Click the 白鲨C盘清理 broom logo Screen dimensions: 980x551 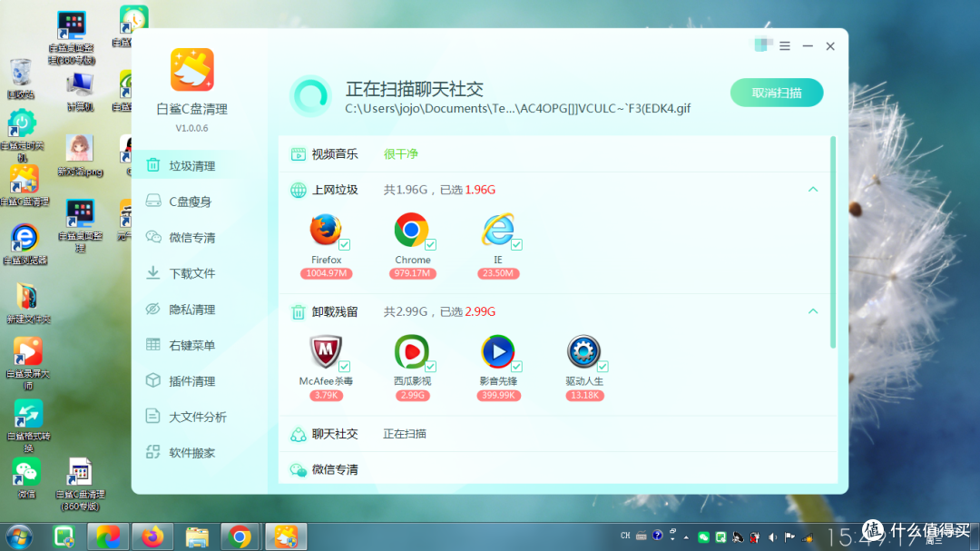pyautogui.click(x=191, y=70)
